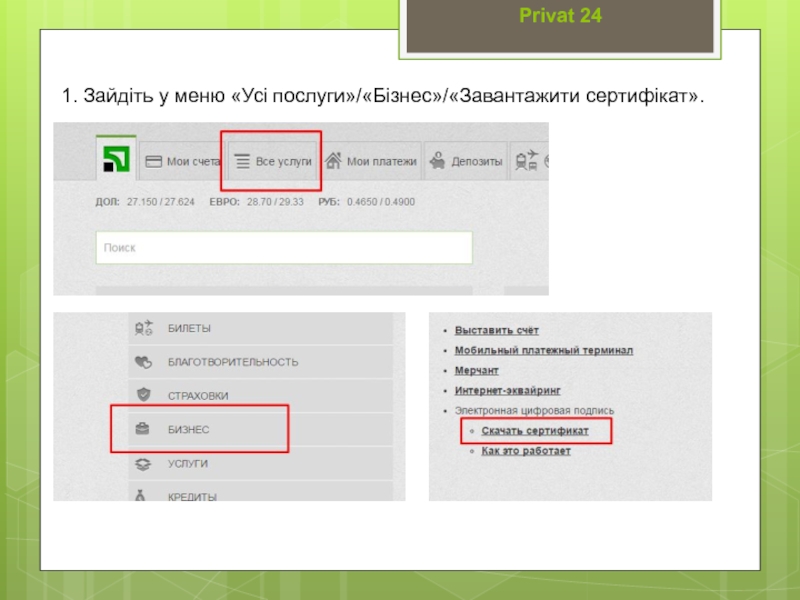
Task: Click the Как это работает link
Action: [x=526, y=451]
